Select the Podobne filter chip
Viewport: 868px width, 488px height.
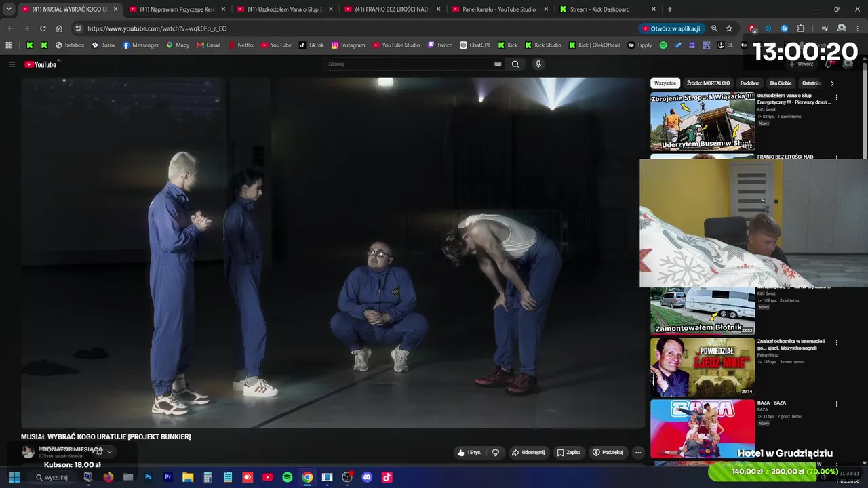click(x=750, y=83)
